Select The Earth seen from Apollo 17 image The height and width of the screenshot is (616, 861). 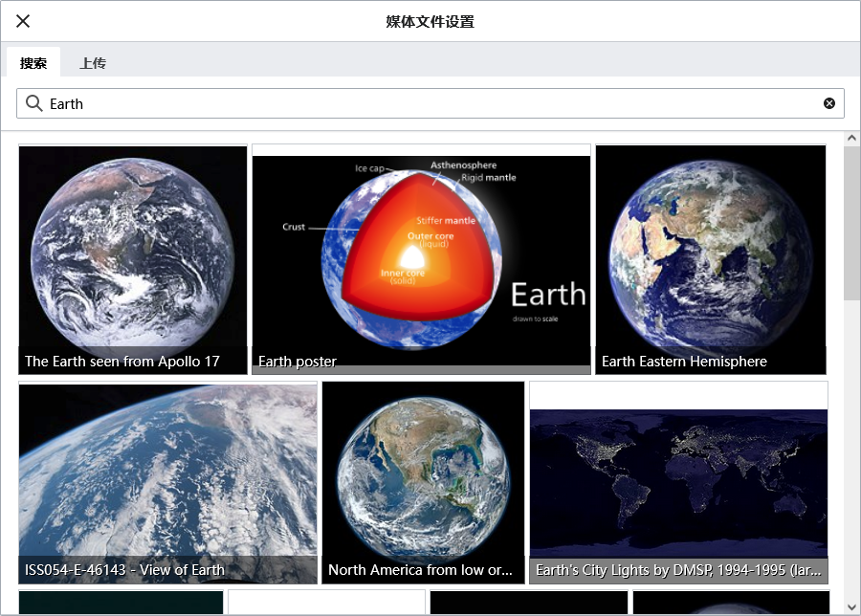(x=133, y=258)
